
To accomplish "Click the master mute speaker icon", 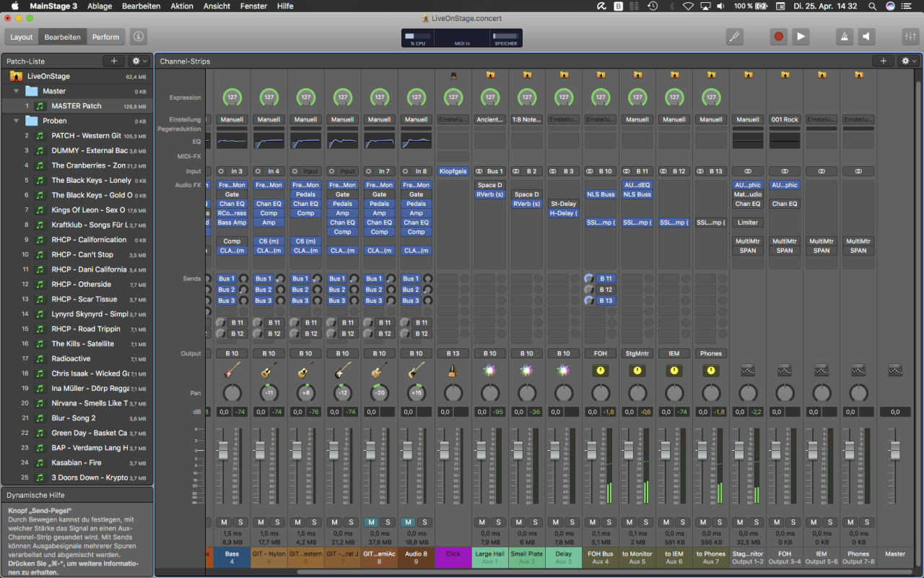I will (x=867, y=36).
